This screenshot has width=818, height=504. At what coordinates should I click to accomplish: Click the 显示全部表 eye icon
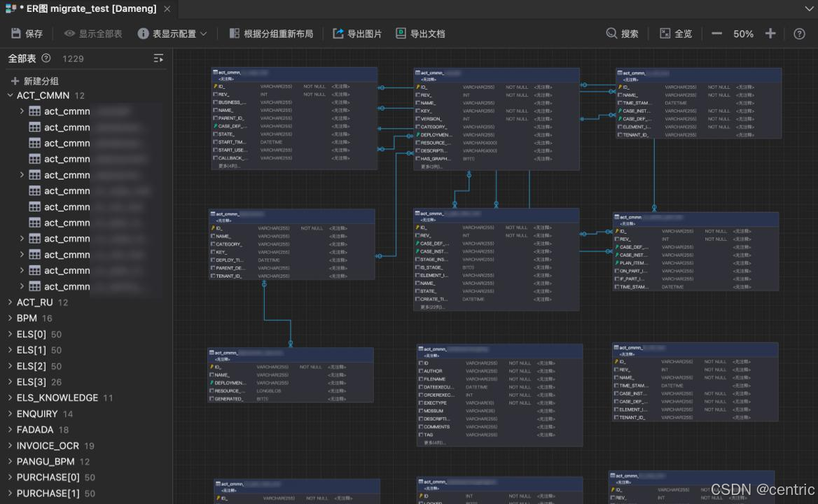tap(69, 33)
